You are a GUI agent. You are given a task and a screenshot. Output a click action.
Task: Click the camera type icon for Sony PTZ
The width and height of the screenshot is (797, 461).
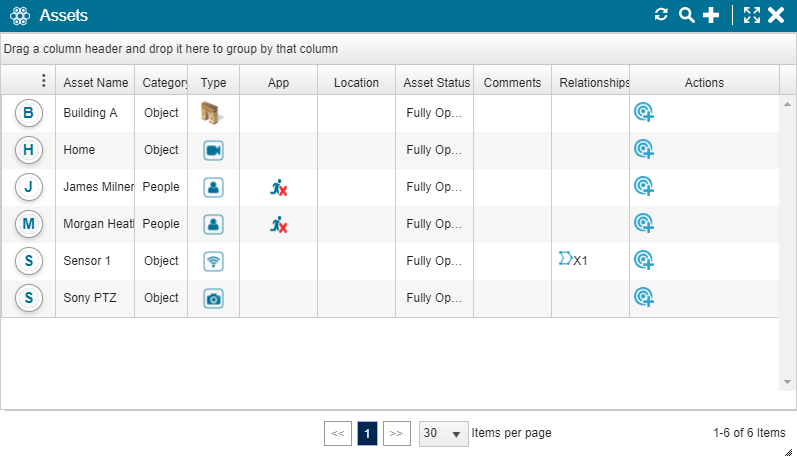click(x=213, y=298)
